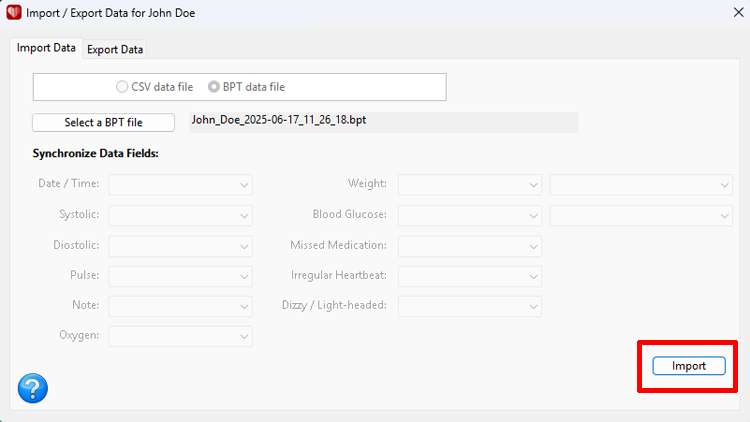Click the heart app icon in title bar
Screen dimensions: 750x422
[x=13, y=14]
